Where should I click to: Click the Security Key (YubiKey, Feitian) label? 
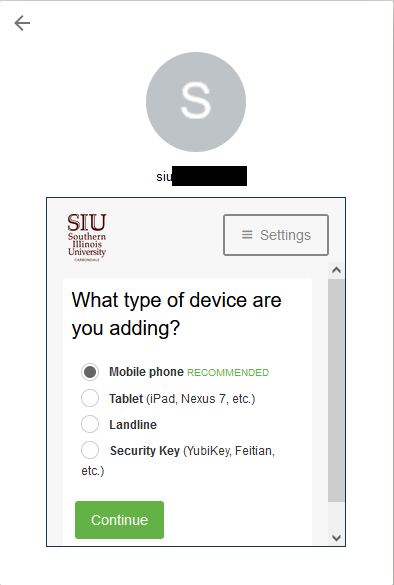178,460
